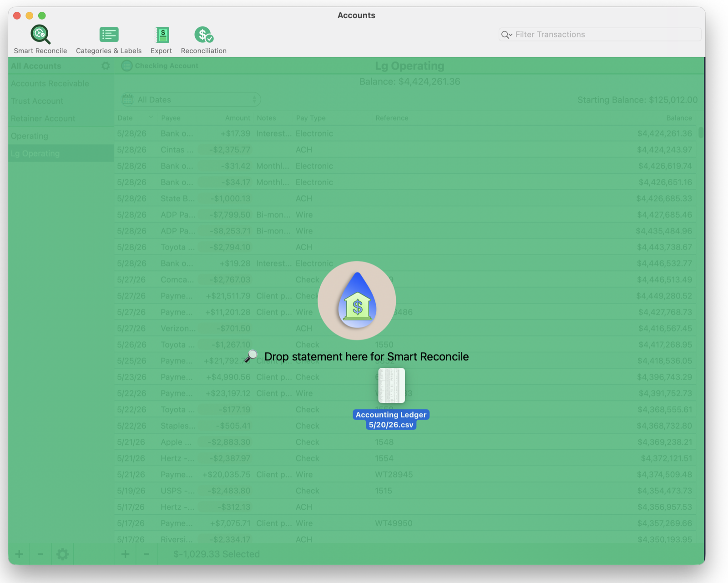
Task: Select the +$17.39 interest transaction amount
Action: coord(235,133)
